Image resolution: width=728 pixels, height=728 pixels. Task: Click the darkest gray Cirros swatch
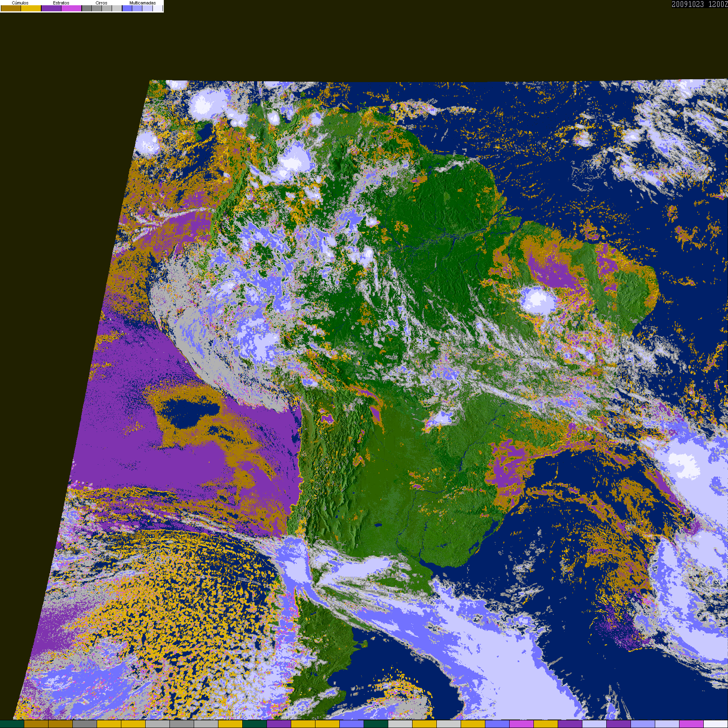tap(87, 8)
